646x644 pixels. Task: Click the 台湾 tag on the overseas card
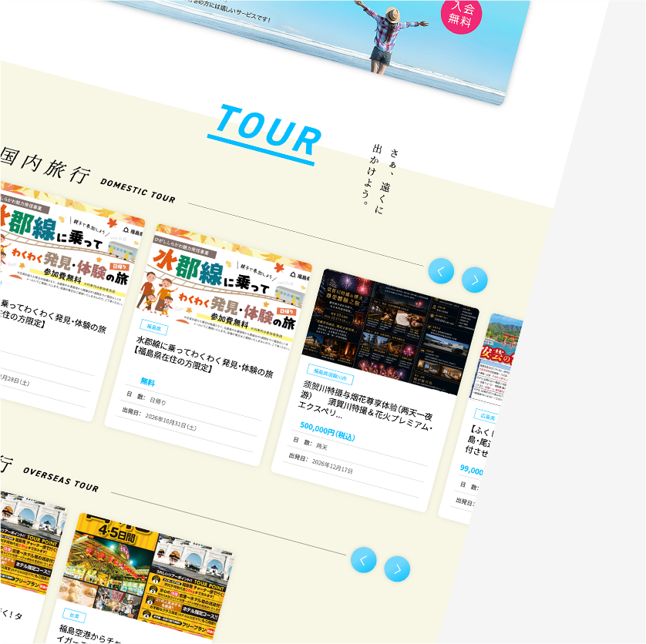pyautogui.click(x=74, y=615)
